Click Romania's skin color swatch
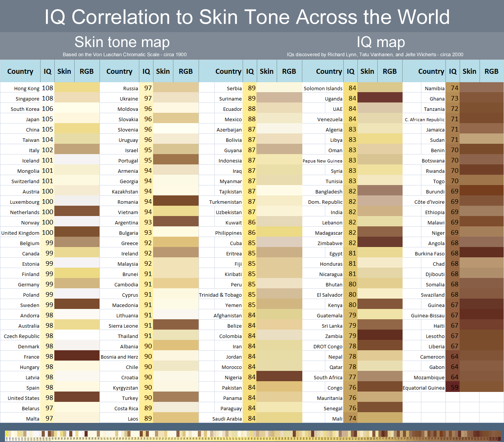Screen dimensions: 504x442 (176, 201)
